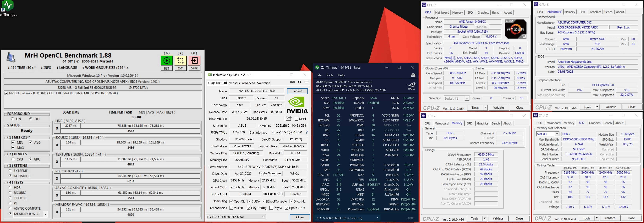Screen dimensions: 644x223
Task: Open Bench tab in CPU-Z CPU window
Action: coord(496,12)
